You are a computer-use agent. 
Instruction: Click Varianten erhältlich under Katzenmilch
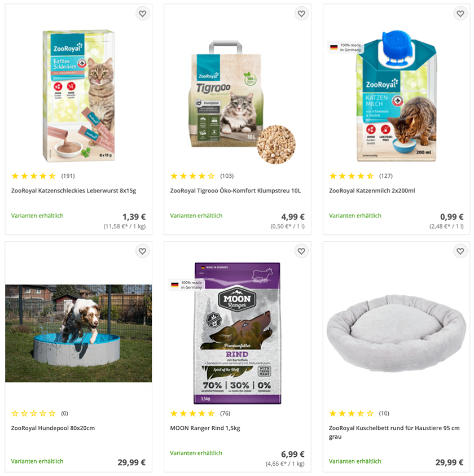pos(355,216)
